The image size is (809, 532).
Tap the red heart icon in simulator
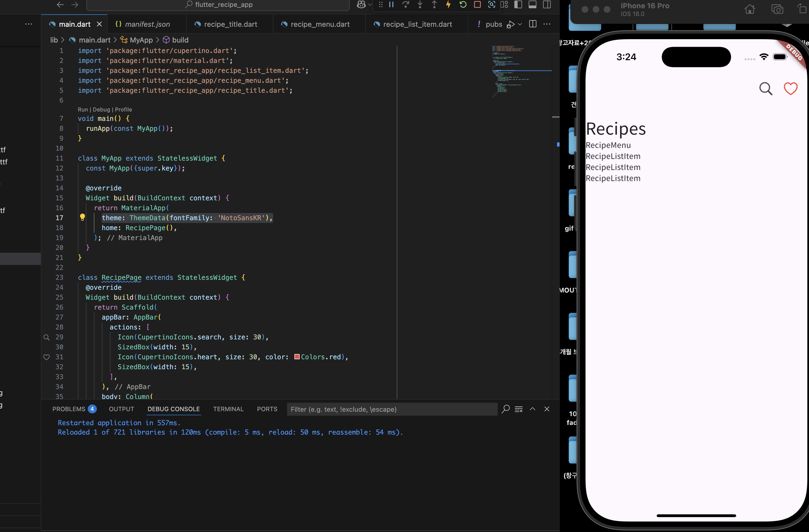pos(791,89)
